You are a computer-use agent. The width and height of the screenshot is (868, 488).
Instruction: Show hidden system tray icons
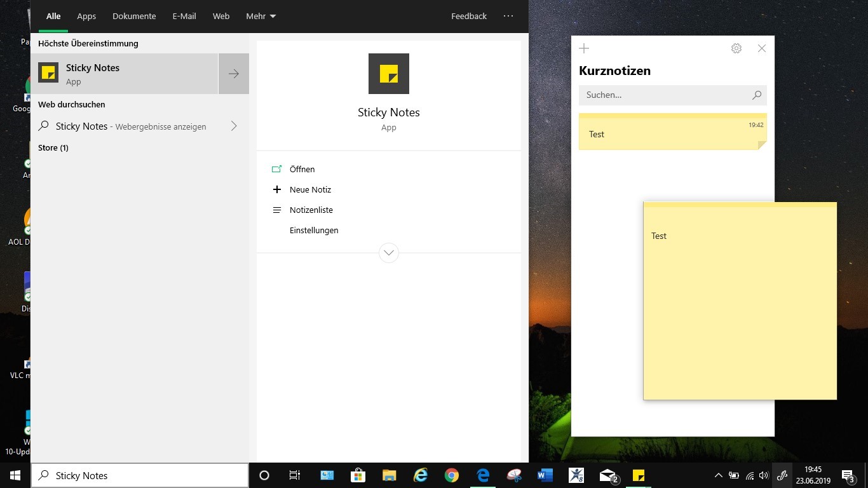tap(719, 475)
